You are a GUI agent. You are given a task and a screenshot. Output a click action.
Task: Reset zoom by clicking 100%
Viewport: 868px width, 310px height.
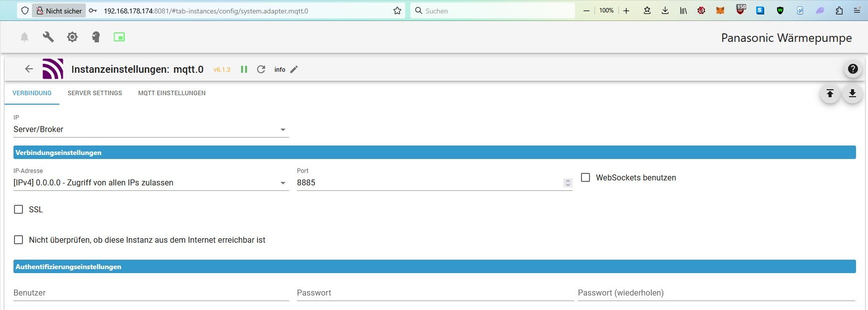pos(606,10)
